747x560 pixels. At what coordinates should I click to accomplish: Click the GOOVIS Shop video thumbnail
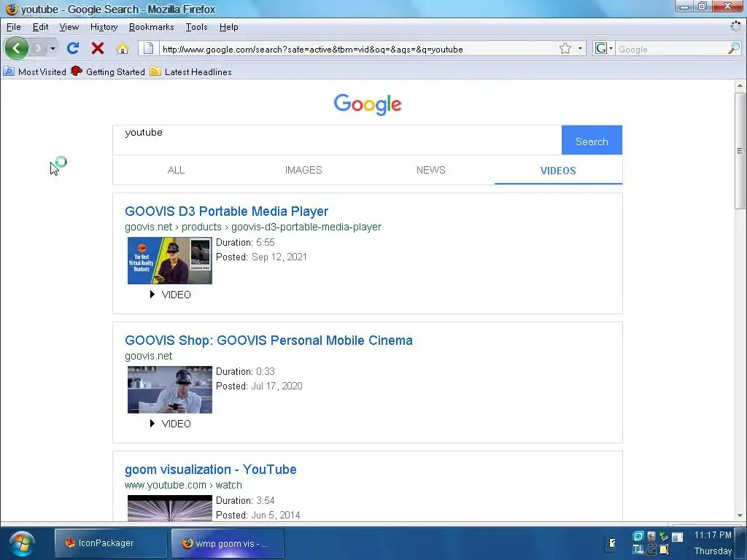[x=169, y=389]
